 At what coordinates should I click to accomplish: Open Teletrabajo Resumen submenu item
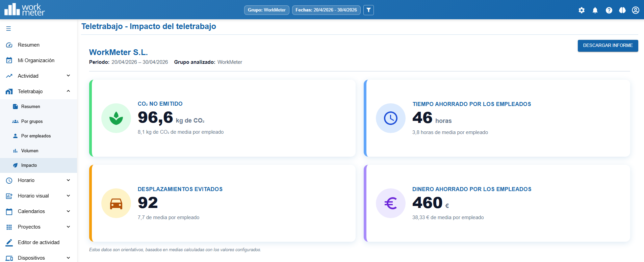point(38,107)
